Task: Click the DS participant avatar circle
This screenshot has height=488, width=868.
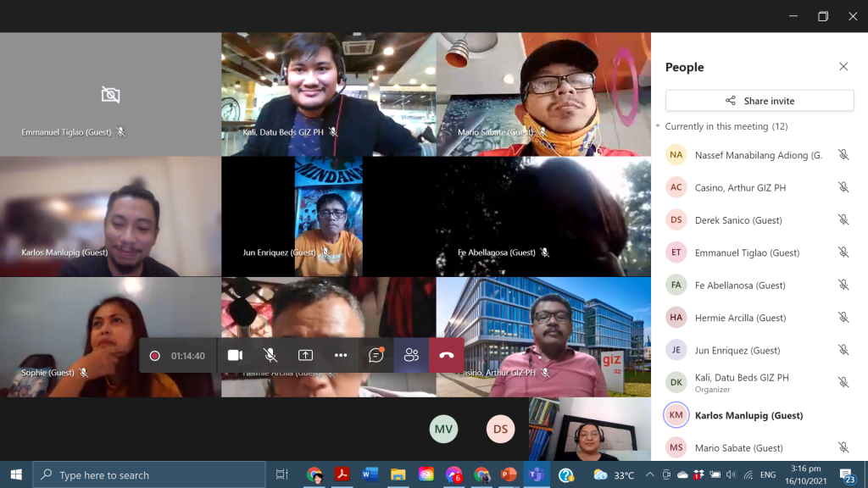Action: coord(500,430)
